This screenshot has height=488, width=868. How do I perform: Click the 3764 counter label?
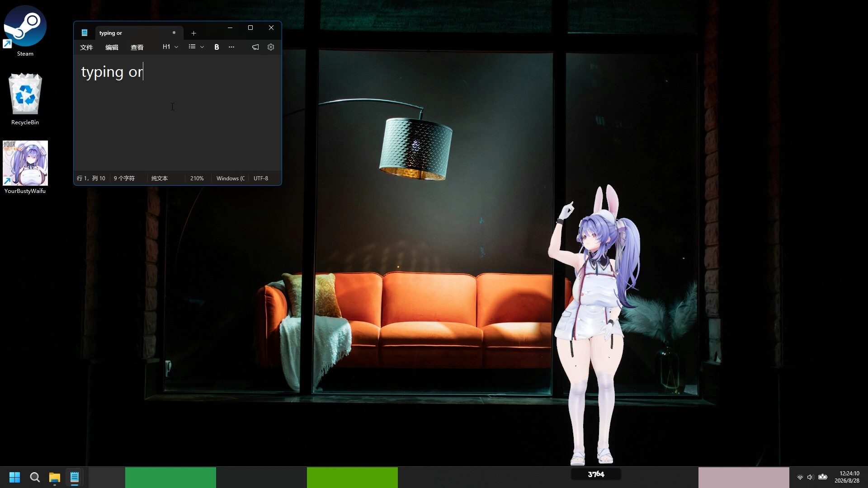pos(596,474)
